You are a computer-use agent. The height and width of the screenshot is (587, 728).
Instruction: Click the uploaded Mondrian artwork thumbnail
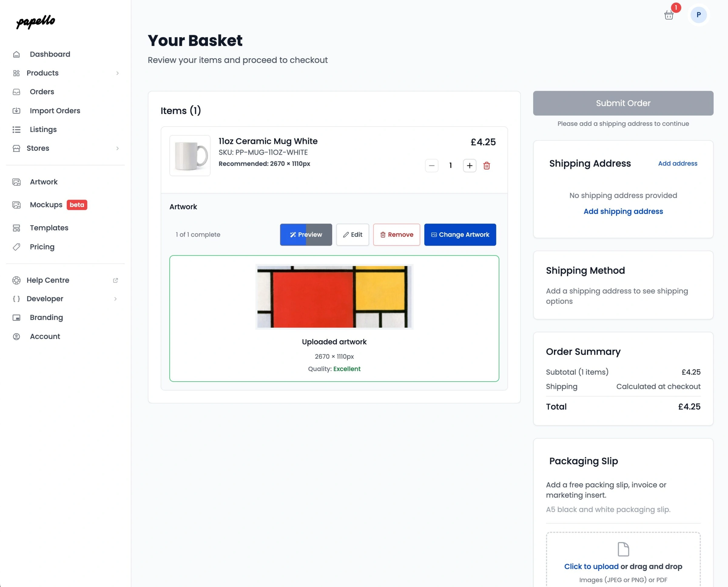pyautogui.click(x=334, y=297)
